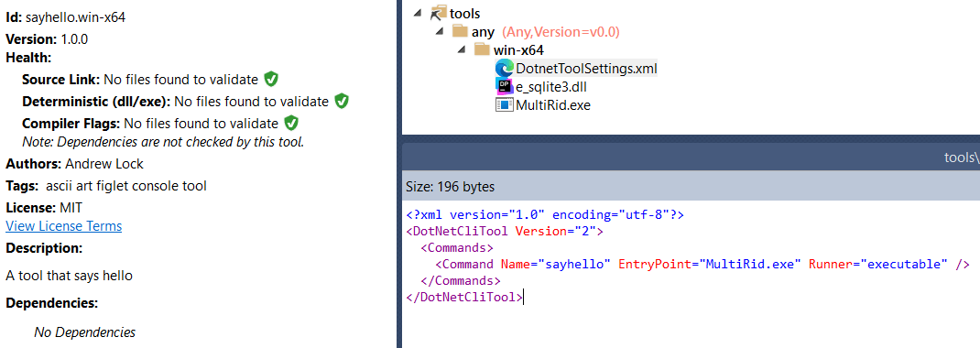Collapse the tools folder tree node

pyautogui.click(x=418, y=13)
